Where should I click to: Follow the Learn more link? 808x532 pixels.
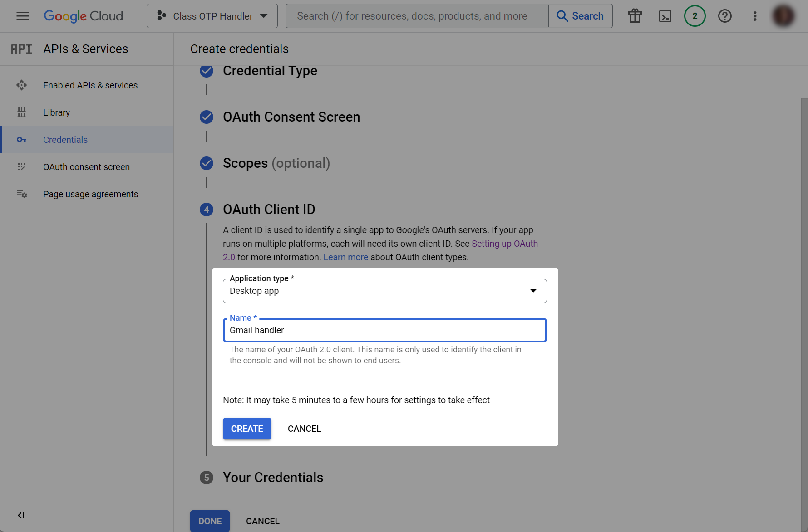tap(345, 257)
